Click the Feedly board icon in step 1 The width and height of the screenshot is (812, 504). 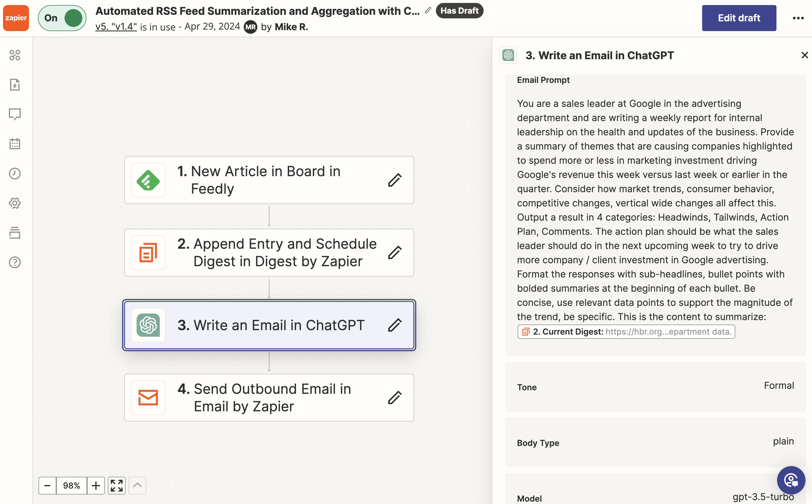(149, 179)
